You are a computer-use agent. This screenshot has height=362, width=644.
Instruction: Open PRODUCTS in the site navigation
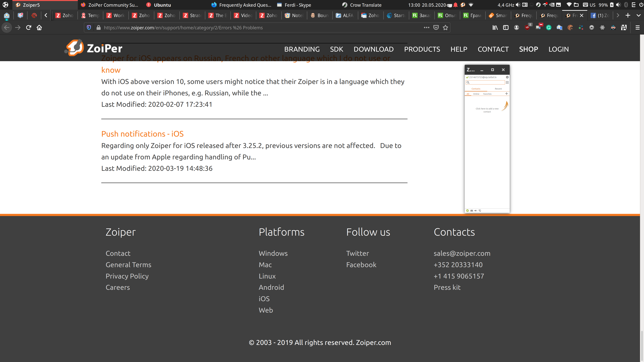422,49
